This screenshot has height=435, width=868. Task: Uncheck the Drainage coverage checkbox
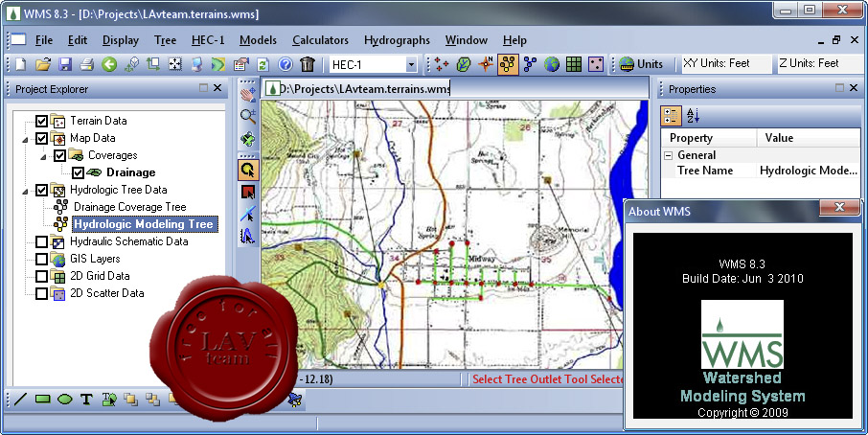78,172
